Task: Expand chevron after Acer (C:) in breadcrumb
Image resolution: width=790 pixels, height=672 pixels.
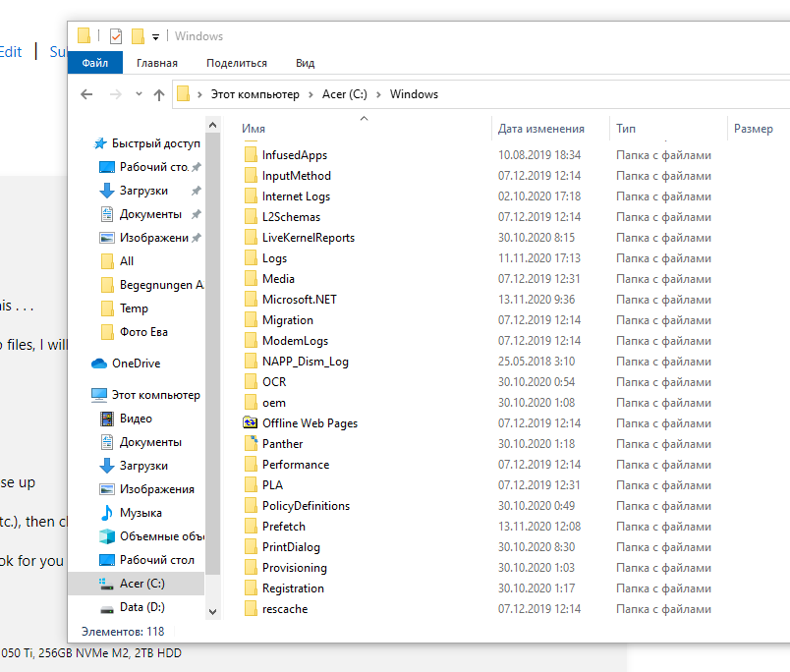Action: click(x=378, y=94)
